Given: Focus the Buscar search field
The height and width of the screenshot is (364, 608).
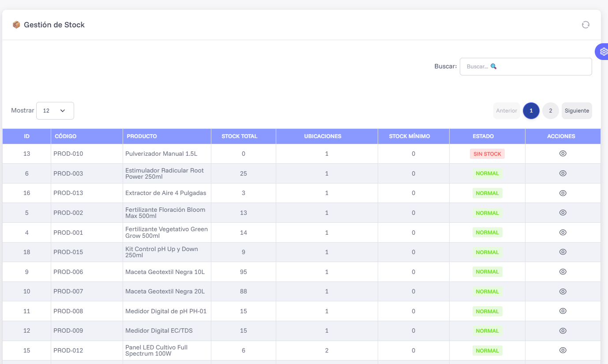Looking at the screenshot, I should tap(526, 67).
